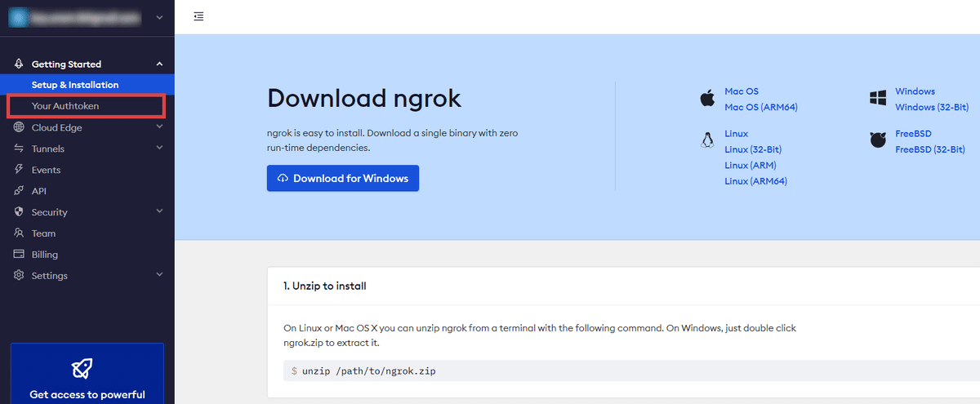Click the lightning bolt Events icon
This screenshot has width=980, height=404.
[19, 170]
